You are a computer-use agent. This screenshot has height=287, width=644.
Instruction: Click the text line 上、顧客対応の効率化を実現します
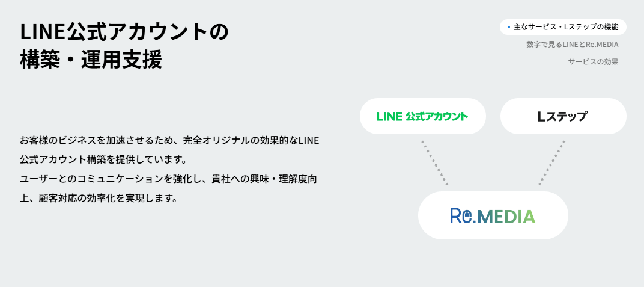(99, 198)
